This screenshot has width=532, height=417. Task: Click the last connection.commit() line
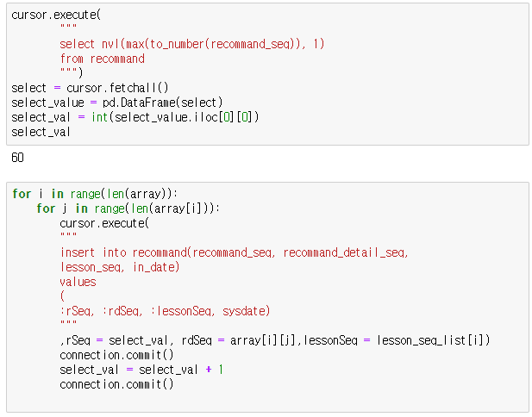click(116, 384)
